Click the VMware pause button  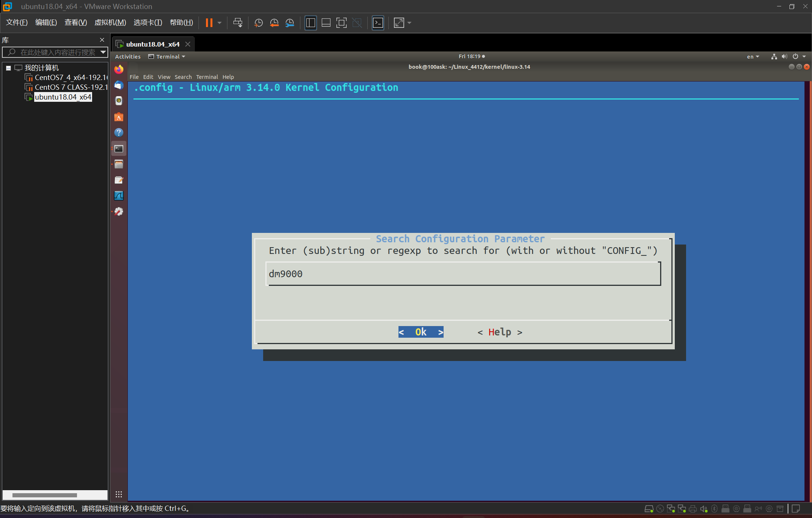[209, 23]
